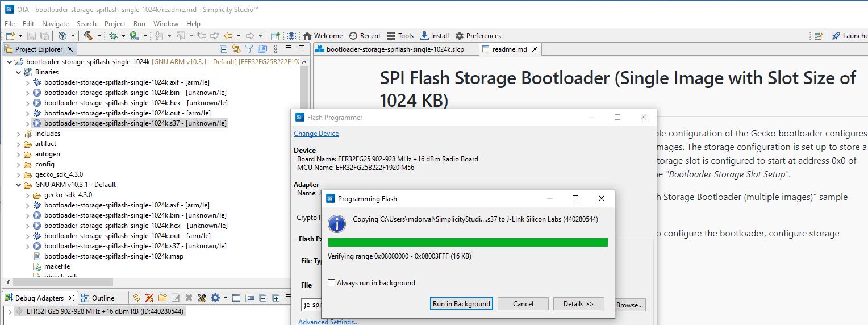Click the blue gear icon in Debug Adapters
Screen dimensions: 868x325
[x=215, y=298]
